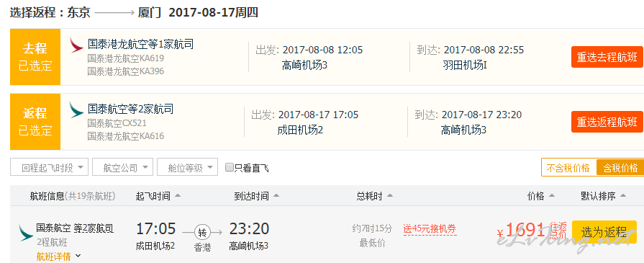The image size is (644, 263).
Task: Click the red Cathay Dragon airline logo
Action: click(x=76, y=45)
